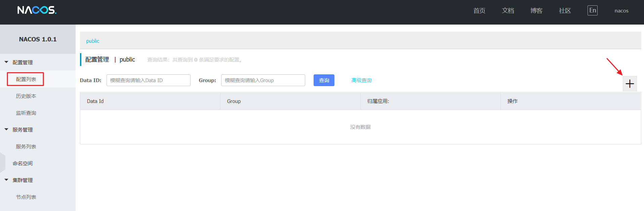The width and height of the screenshot is (644, 211).
Task: Open 服务列表 in the sidebar
Action: (x=26, y=147)
